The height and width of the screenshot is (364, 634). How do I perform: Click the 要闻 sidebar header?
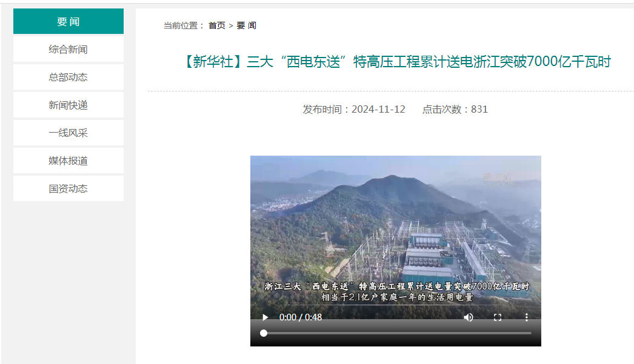pyautogui.click(x=68, y=21)
